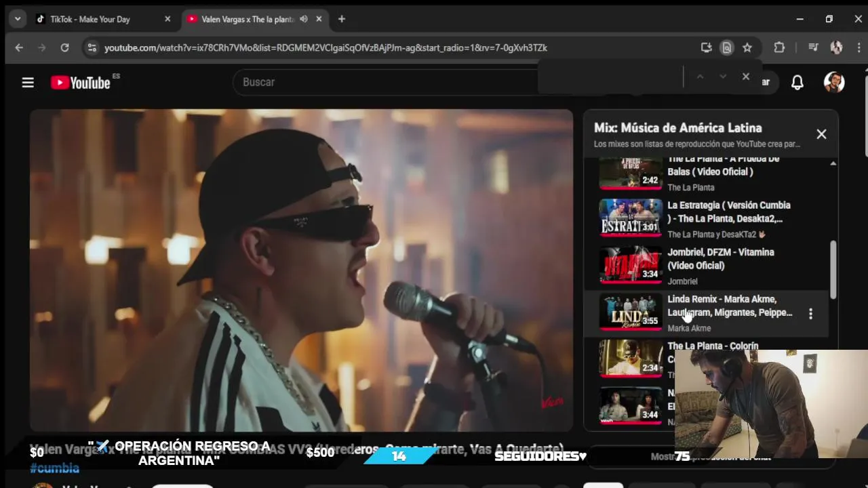Mute the Valen Vargas tab speaker icon
Screen dimensions: 868x488
[304, 19]
